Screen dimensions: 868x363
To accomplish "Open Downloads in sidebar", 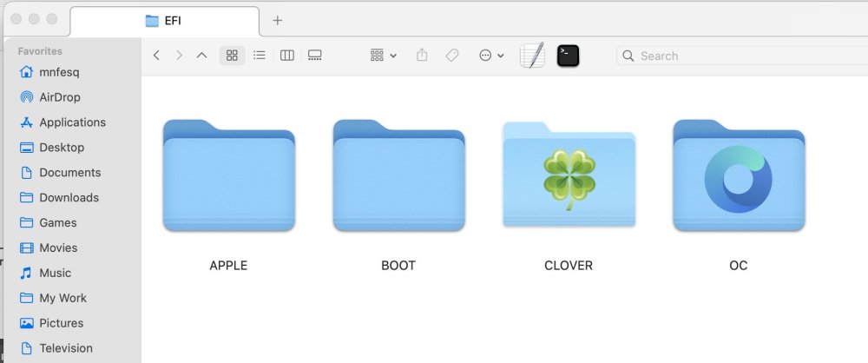I will [x=59, y=197].
